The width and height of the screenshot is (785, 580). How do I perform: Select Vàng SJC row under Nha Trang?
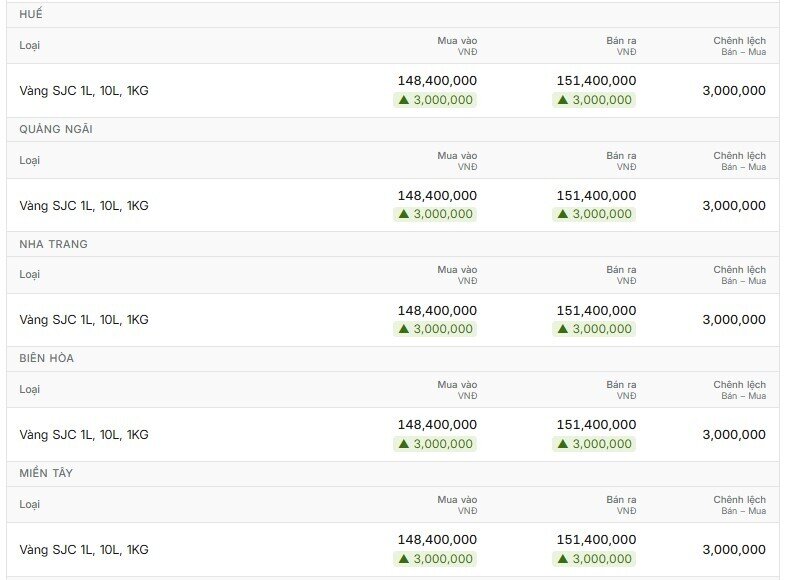click(x=392, y=320)
